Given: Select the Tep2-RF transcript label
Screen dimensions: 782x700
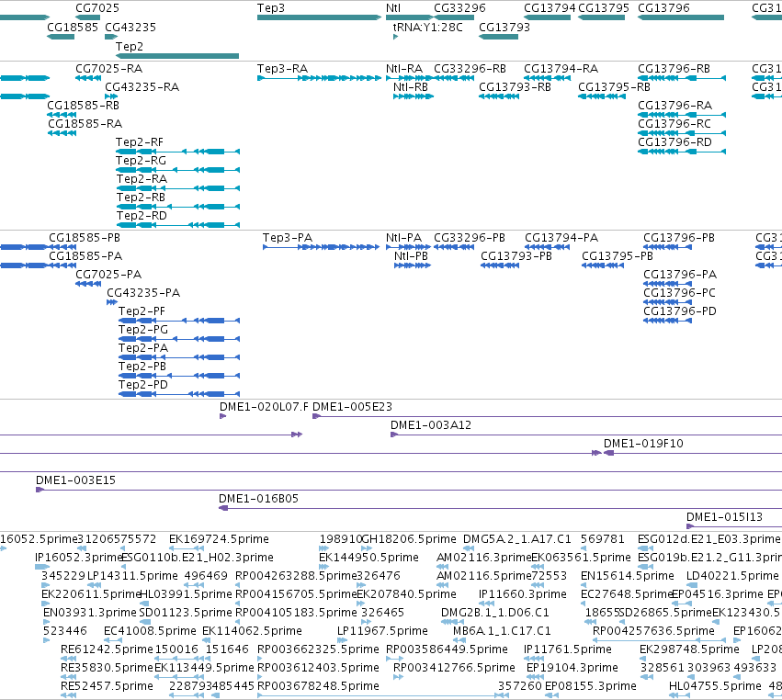Looking at the screenshot, I should (139, 142).
